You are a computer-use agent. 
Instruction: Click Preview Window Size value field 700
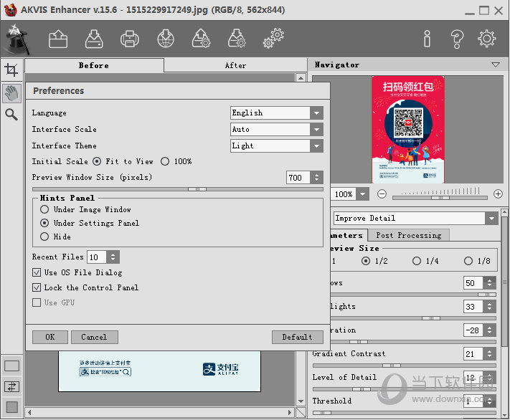[298, 178]
